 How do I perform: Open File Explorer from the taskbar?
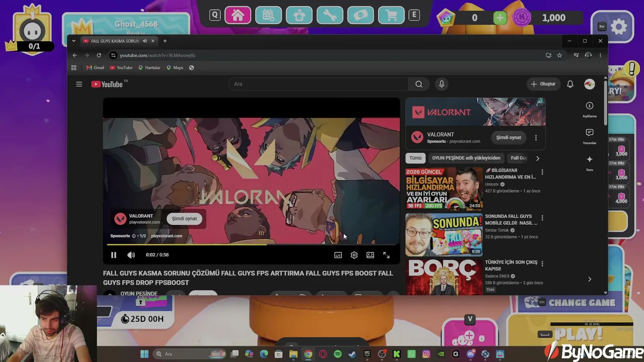[x=293, y=354]
